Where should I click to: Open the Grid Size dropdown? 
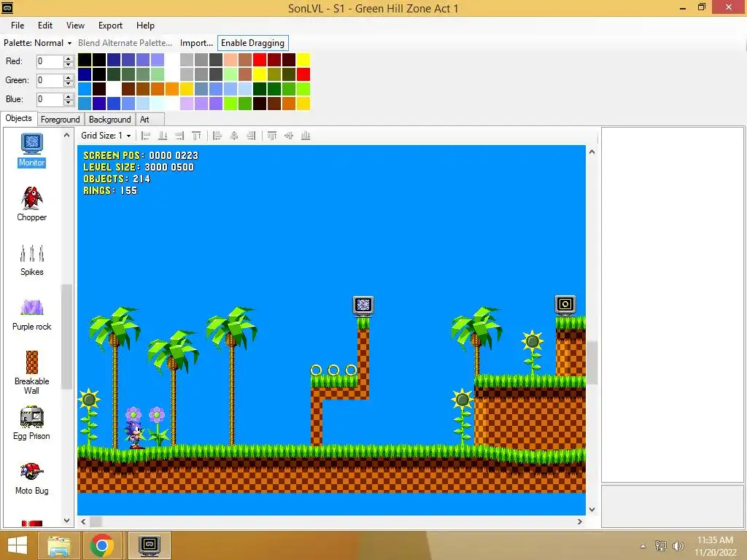(x=106, y=136)
